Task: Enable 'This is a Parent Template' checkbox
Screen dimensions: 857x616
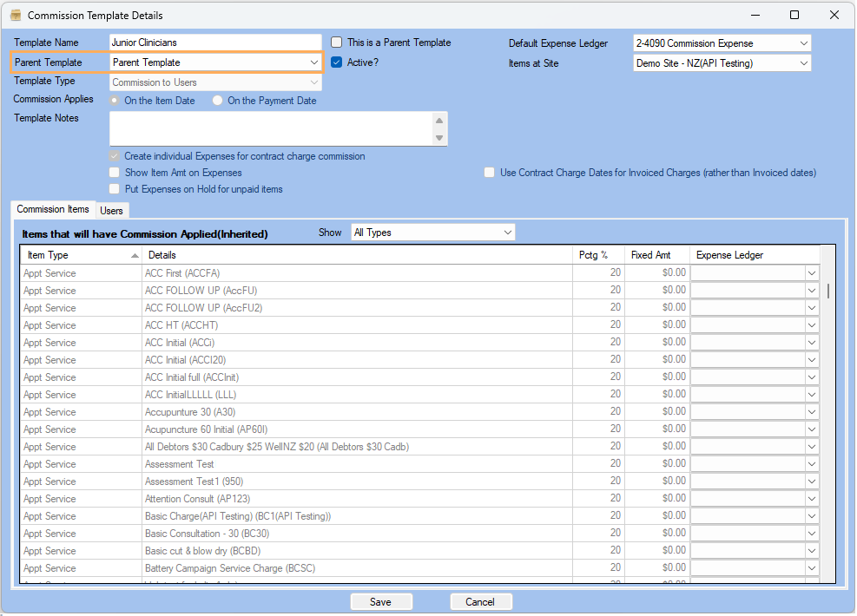Action: click(337, 43)
